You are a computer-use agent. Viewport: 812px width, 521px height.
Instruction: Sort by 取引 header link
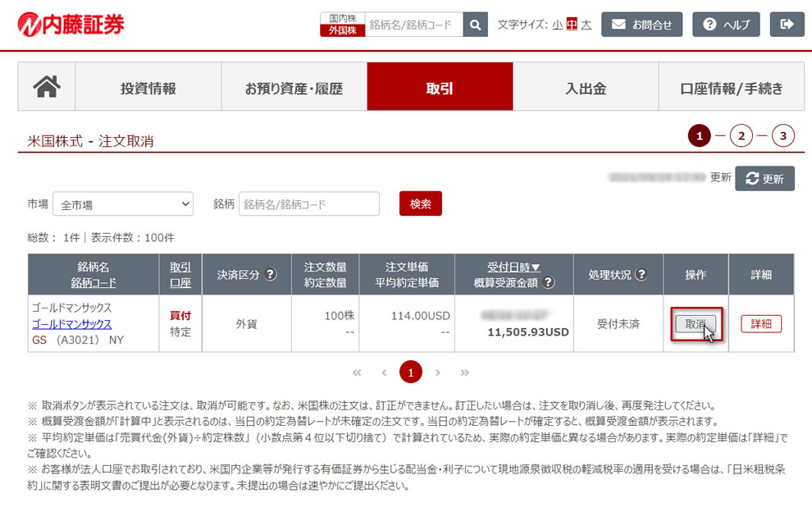180,267
